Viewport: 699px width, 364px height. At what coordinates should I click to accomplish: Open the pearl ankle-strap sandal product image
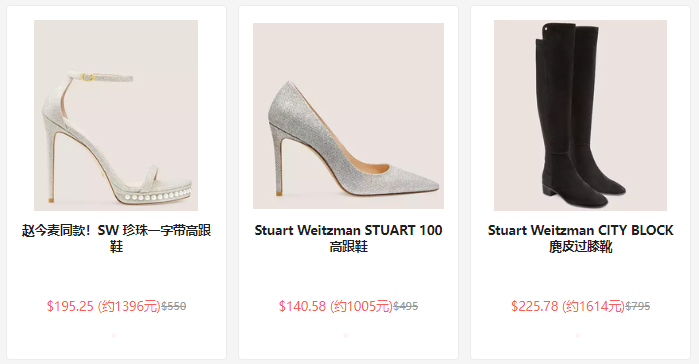[x=116, y=115]
